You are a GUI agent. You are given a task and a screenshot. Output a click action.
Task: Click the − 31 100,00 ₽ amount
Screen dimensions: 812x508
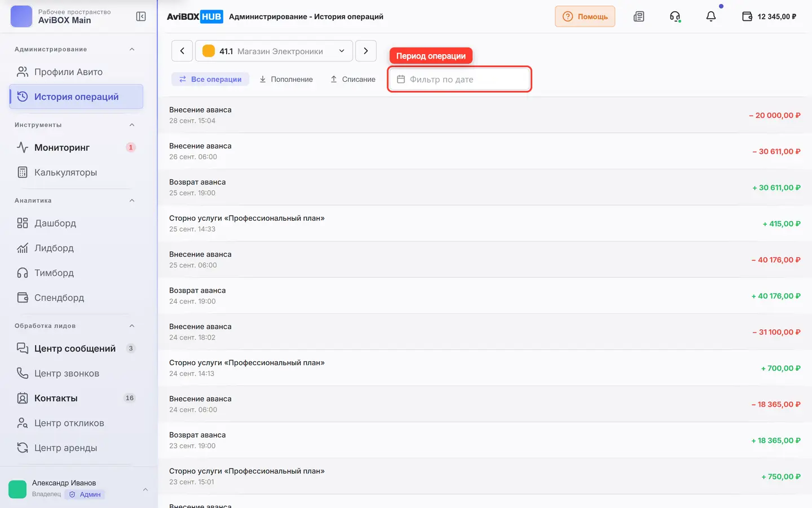tap(776, 332)
